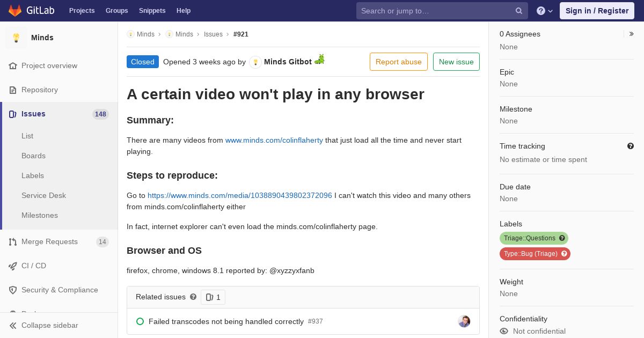
Task: Click the blue Closed status badge
Action: [143, 62]
